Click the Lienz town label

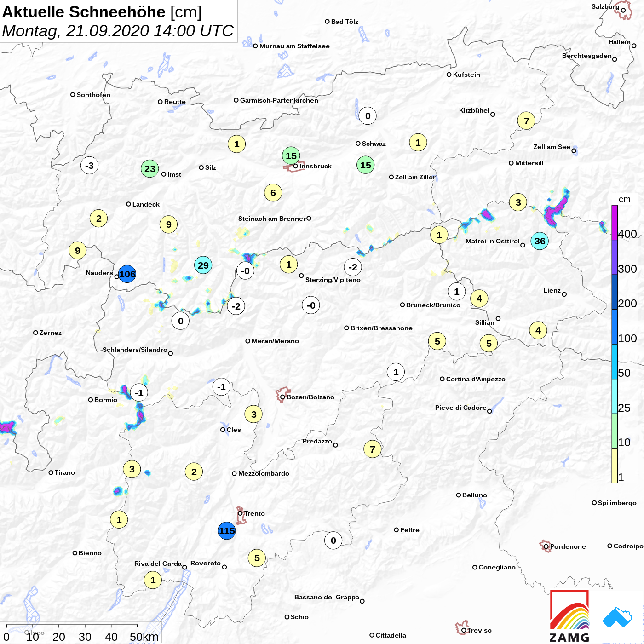click(552, 290)
